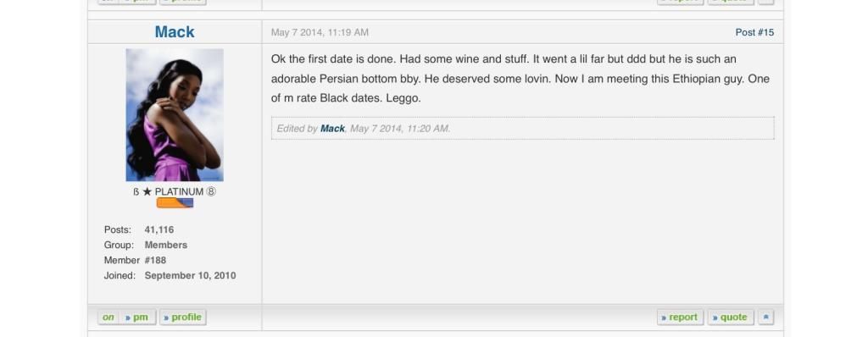The height and width of the screenshot is (337, 868).
Task: Click Mack's name in the edited-by note
Action: point(332,129)
